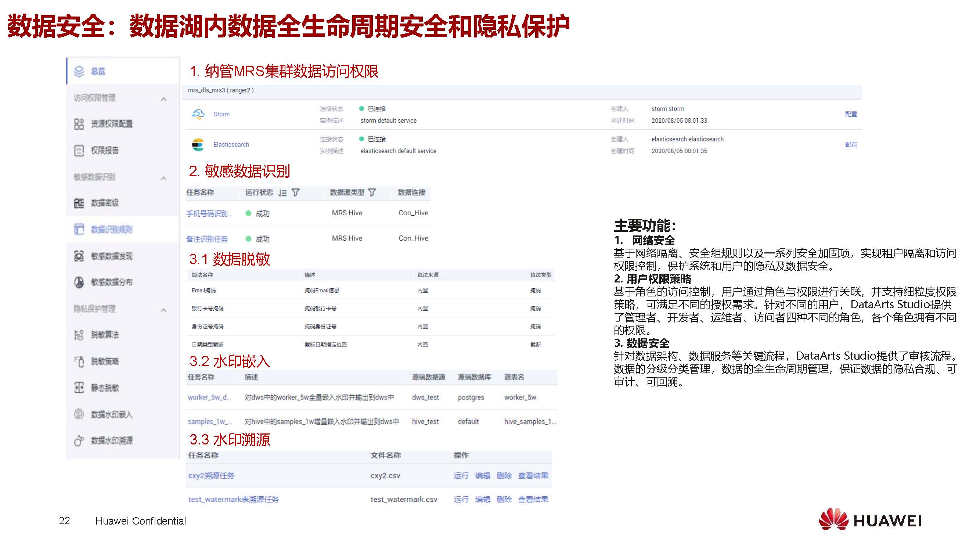Open the 数据源类型 column filter
Viewport: 980px width, 551px height.
(372, 192)
